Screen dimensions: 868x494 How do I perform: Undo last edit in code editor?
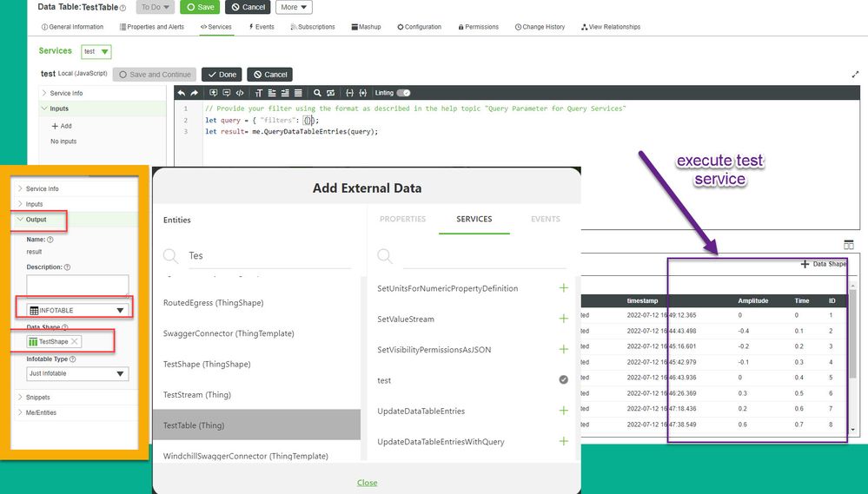click(181, 93)
